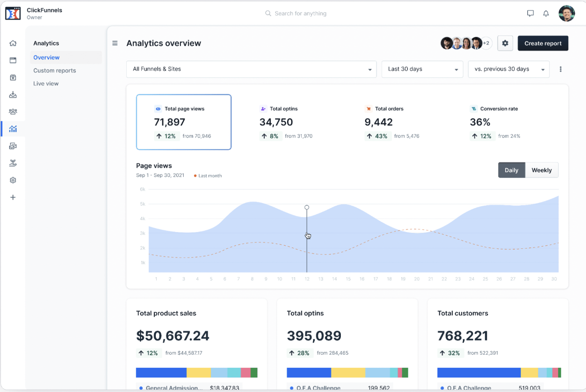The height and width of the screenshot is (392, 586).
Task: Click the eye icon on Total page views
Action: 158,109
